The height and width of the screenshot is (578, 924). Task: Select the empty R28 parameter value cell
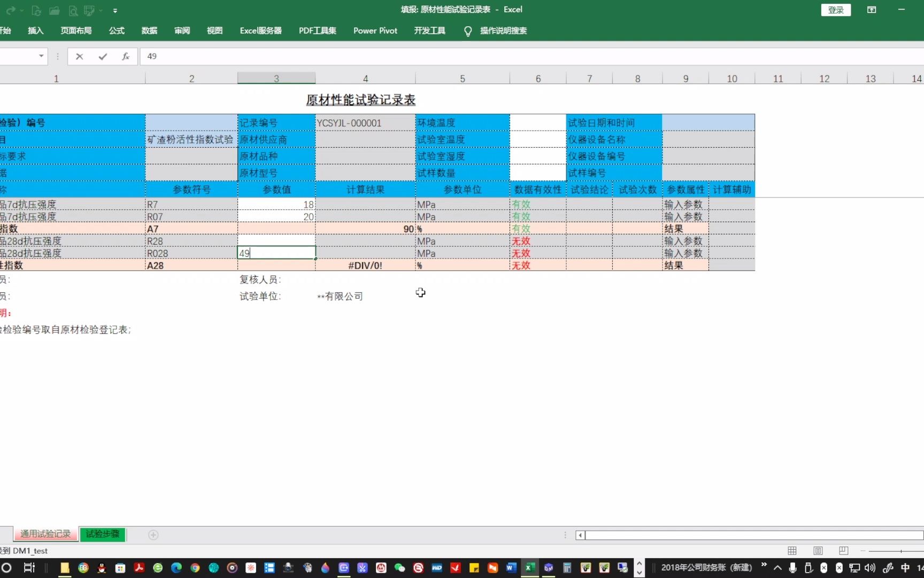coord(276,241)
